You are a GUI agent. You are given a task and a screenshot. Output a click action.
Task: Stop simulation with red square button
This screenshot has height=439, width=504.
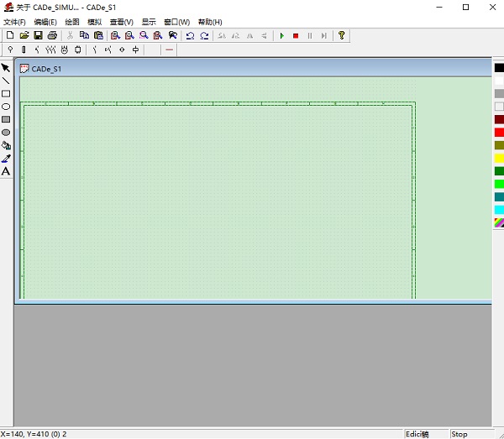[296, 35]
